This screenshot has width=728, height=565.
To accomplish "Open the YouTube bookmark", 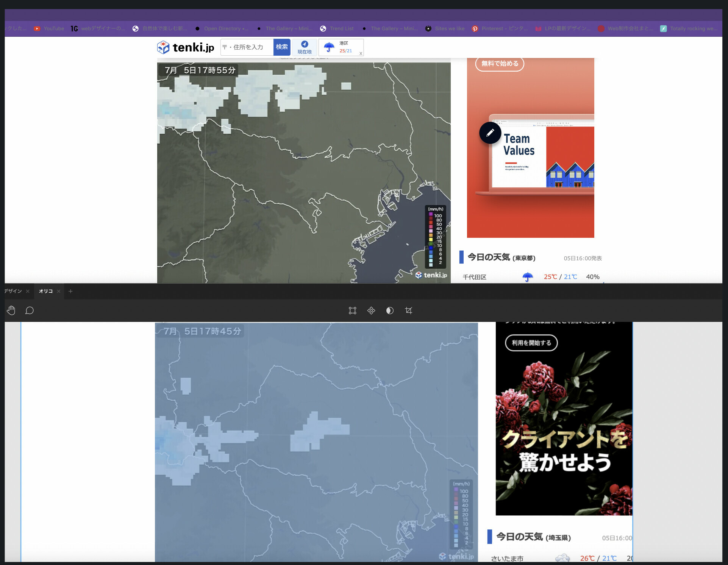I will [x=49, y=28].
